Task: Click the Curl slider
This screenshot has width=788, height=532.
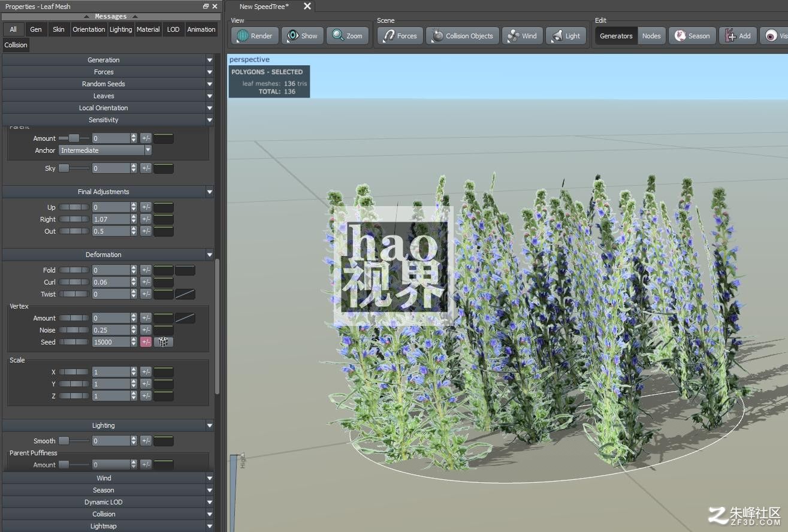Action: coord(74,282)
